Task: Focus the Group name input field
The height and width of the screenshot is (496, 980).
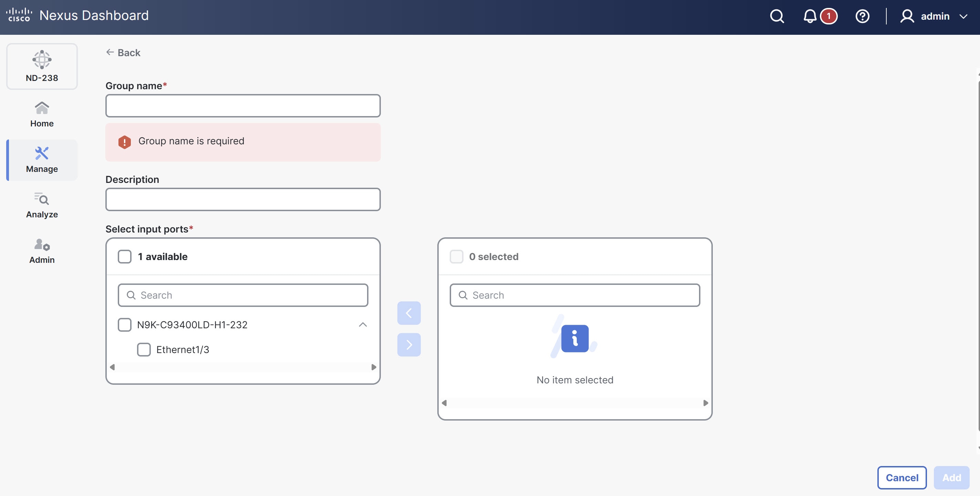Action: (243, 106)
